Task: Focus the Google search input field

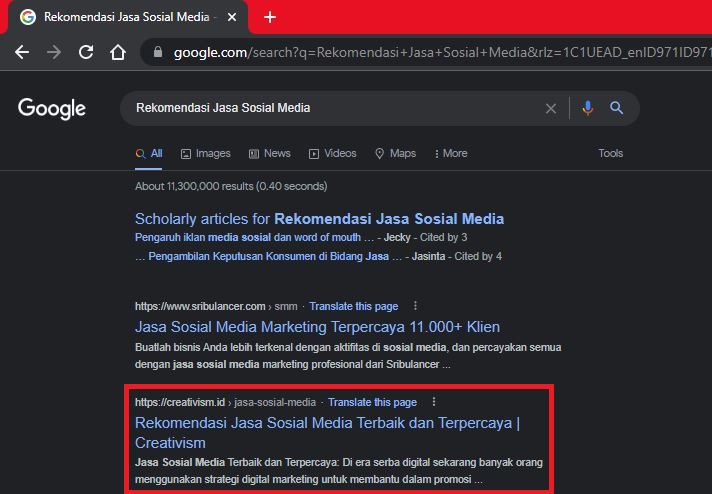Action: click(x=336, y=108)
